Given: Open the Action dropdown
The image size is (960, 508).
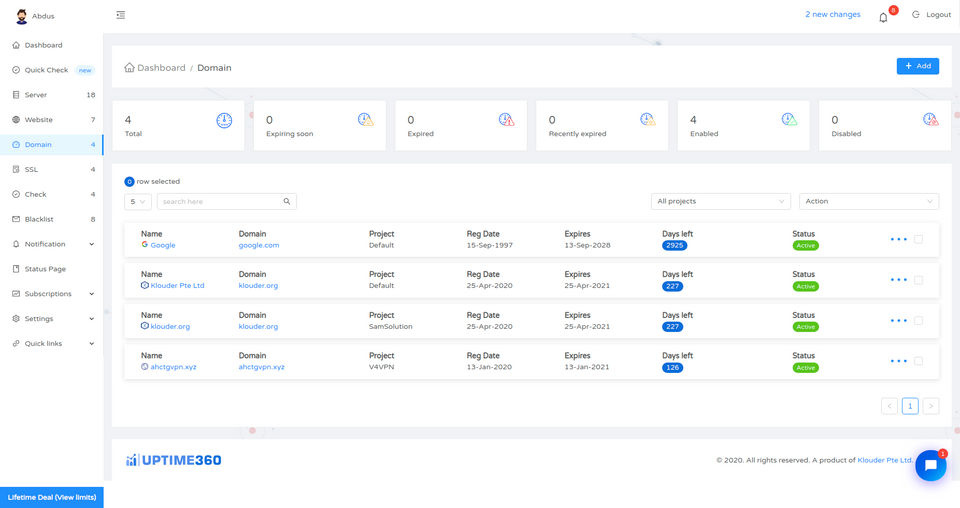Looking at the screenshot, I should point(869,201).
